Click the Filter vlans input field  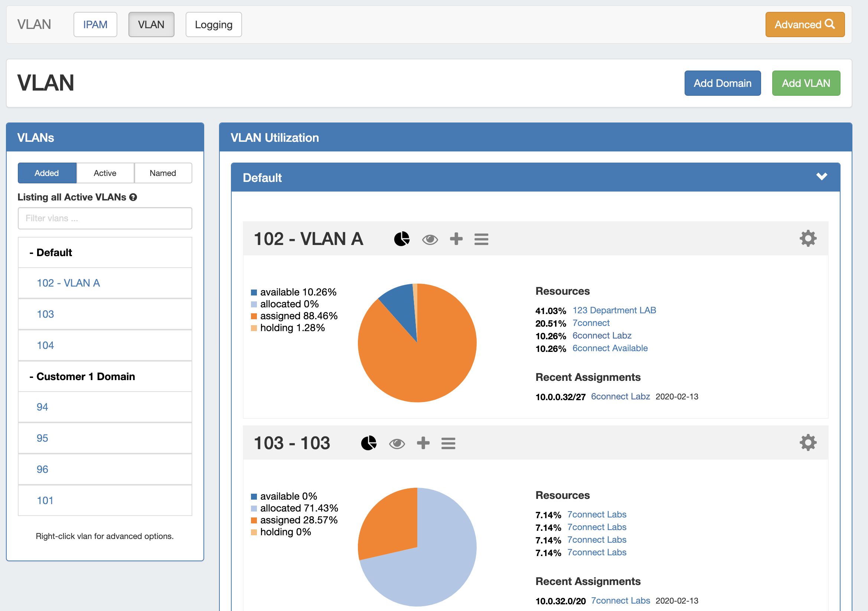tap(105, 219)
